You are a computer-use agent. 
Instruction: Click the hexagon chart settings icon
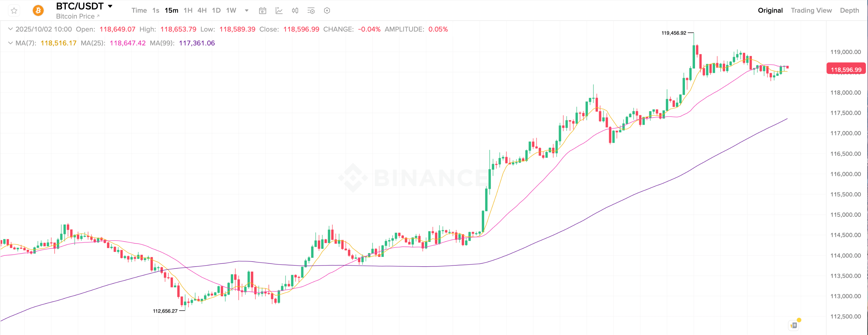click(327, 11)
